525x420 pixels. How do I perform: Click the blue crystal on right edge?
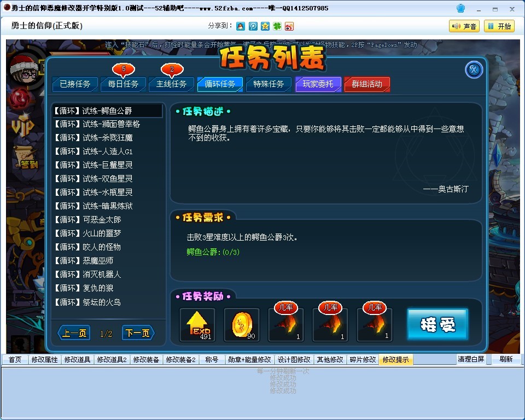point(498,155)
